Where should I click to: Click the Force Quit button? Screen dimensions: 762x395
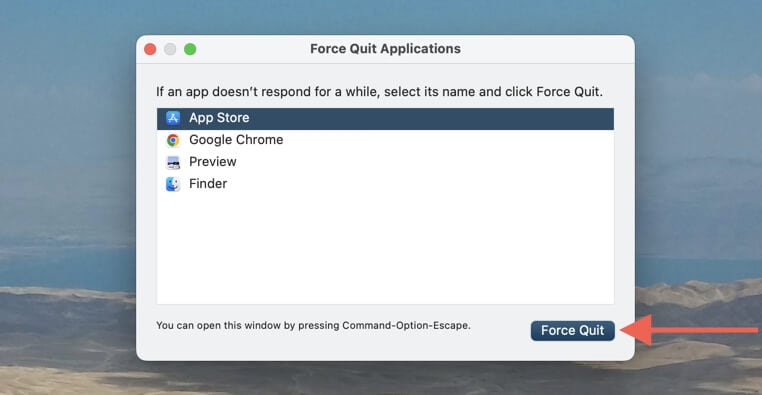click(x=572, y=330)
